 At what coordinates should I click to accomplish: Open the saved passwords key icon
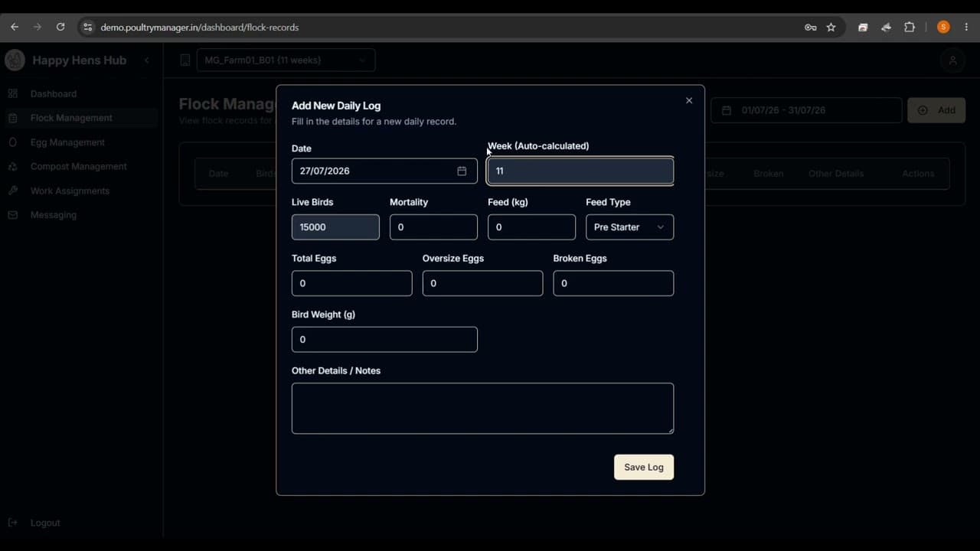point(811,27)
